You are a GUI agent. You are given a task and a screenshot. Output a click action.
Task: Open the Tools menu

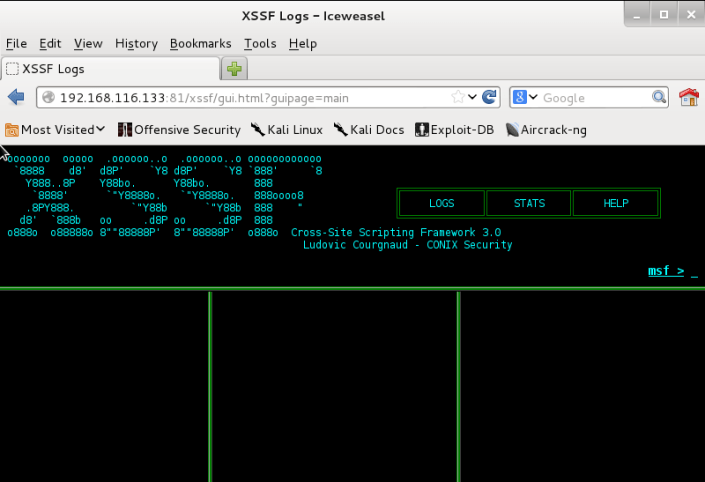click(x=260, y=43)
